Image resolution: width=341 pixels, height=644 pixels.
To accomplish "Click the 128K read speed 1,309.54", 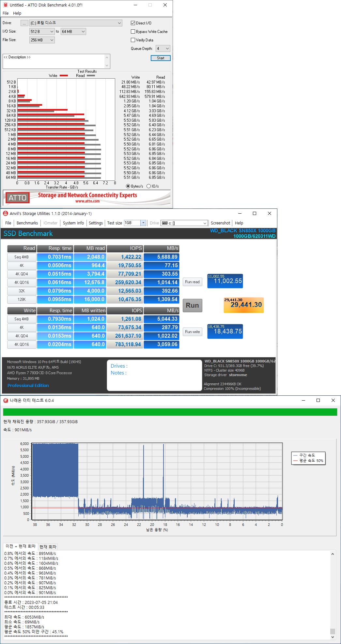I will [x=162, y=299].
